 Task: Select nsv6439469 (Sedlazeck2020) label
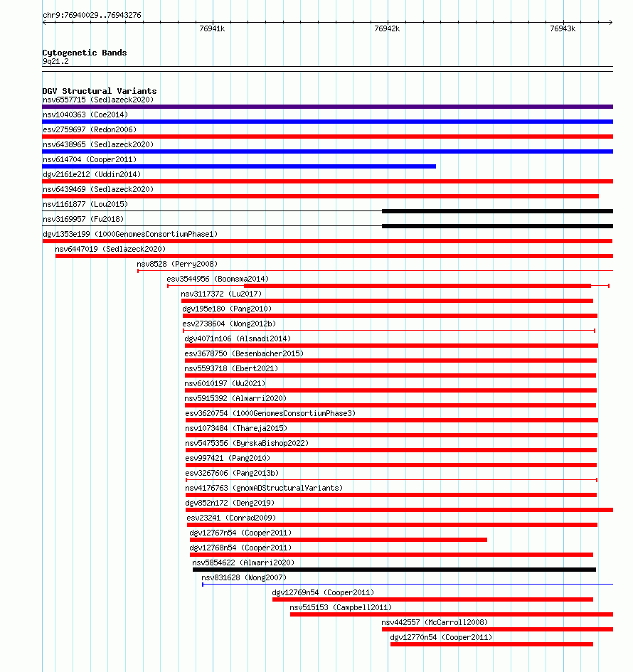tap(98, 190)
